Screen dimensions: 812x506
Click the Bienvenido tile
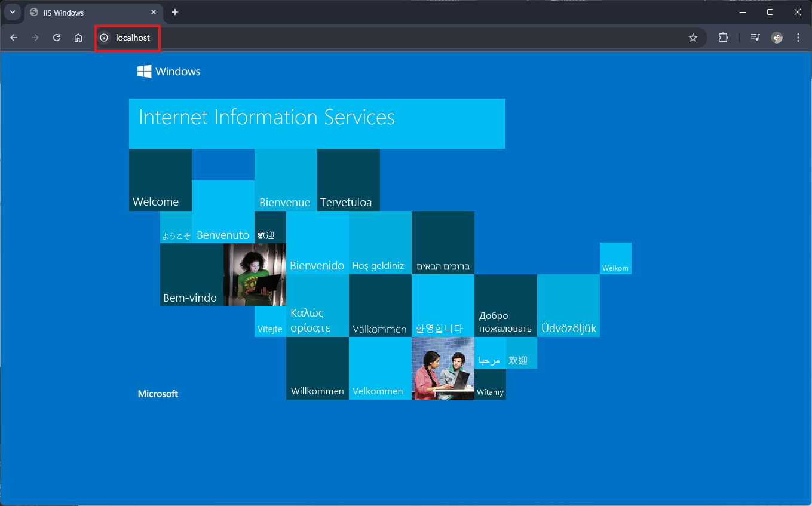tap(317, 243)
